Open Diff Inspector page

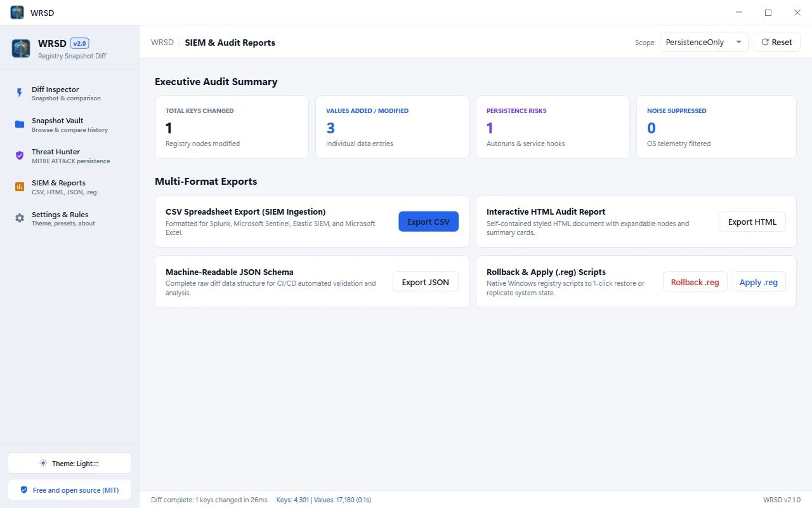(x=70, y=93)
